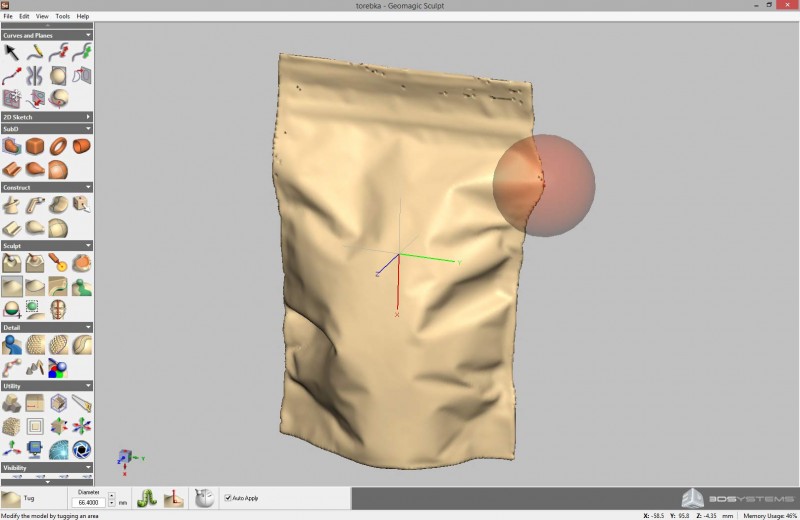This screenshot has width=800, height=520.
Task: Select the orange SubD teardrop shape icon
Action: (35, 169)
